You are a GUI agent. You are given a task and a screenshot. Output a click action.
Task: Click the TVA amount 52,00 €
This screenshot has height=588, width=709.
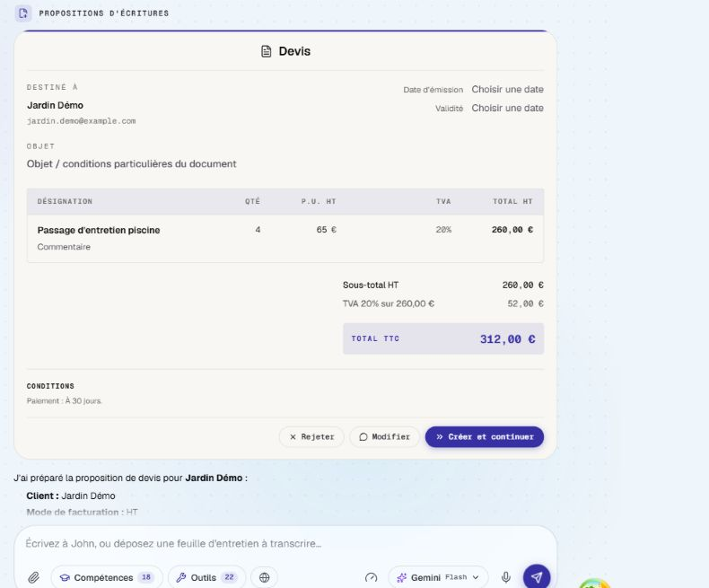tap(525, 304)
